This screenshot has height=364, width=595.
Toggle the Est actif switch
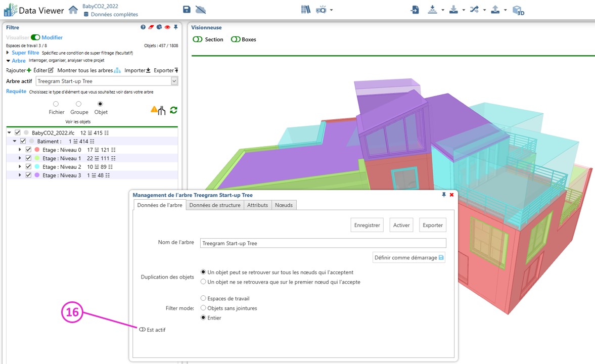143,330
